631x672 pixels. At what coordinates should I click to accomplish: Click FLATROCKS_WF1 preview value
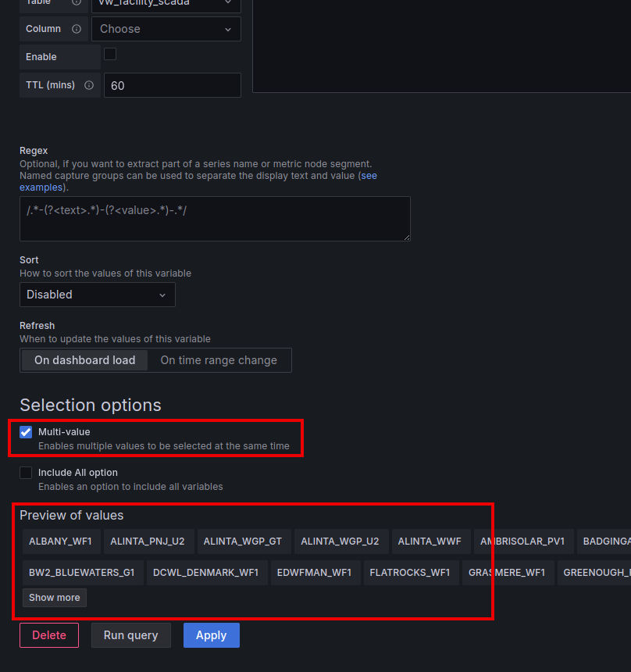pyautogui.click(x=410, y=573)
